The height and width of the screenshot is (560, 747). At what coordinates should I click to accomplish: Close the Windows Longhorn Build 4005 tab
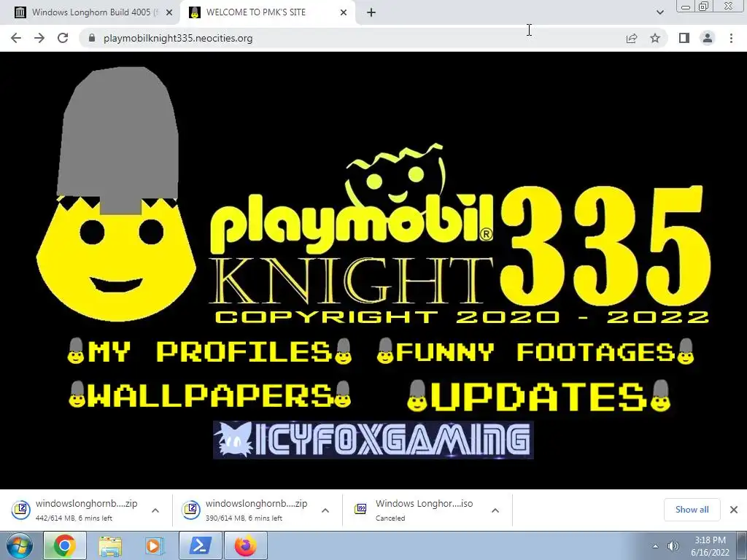pos(169,12)
